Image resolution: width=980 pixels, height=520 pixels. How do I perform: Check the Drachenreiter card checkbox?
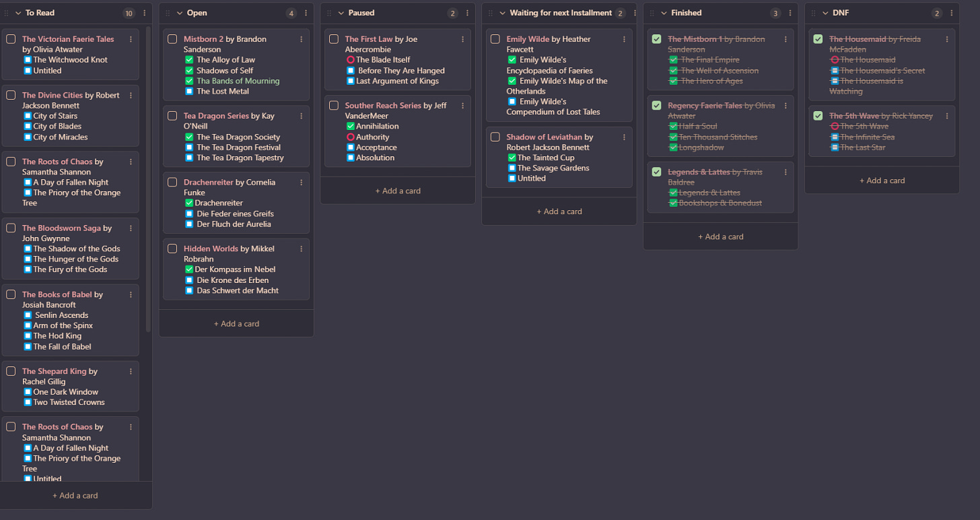pyautogui.click(x=172, y=183)
